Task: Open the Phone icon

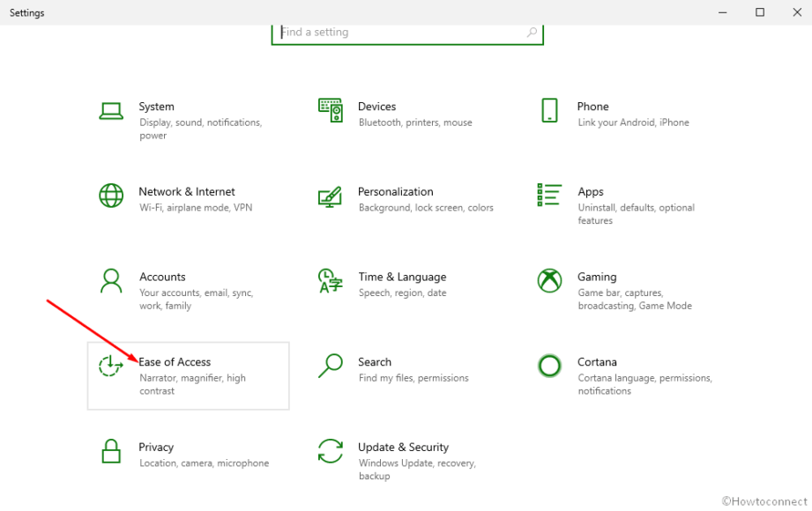Action: coord(549,110)
